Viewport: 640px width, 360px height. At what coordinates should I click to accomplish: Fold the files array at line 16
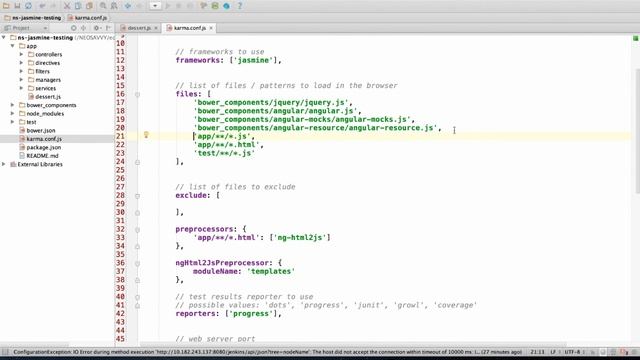tap(138, 94)
